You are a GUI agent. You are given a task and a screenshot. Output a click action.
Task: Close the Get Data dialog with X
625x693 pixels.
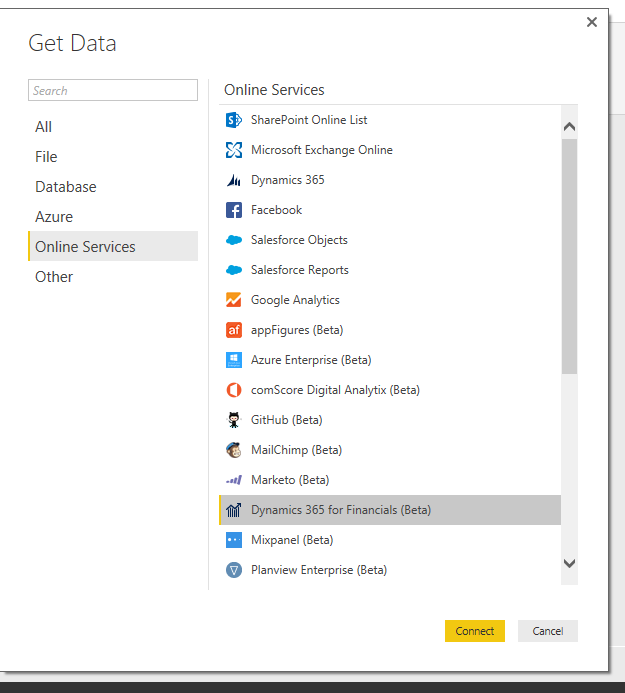click(592, 22)
